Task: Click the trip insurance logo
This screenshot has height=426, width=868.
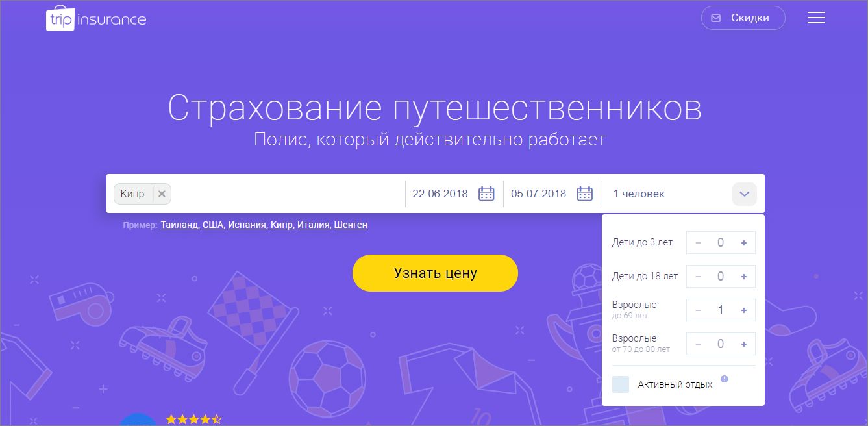Action: (x=96, y=19)
